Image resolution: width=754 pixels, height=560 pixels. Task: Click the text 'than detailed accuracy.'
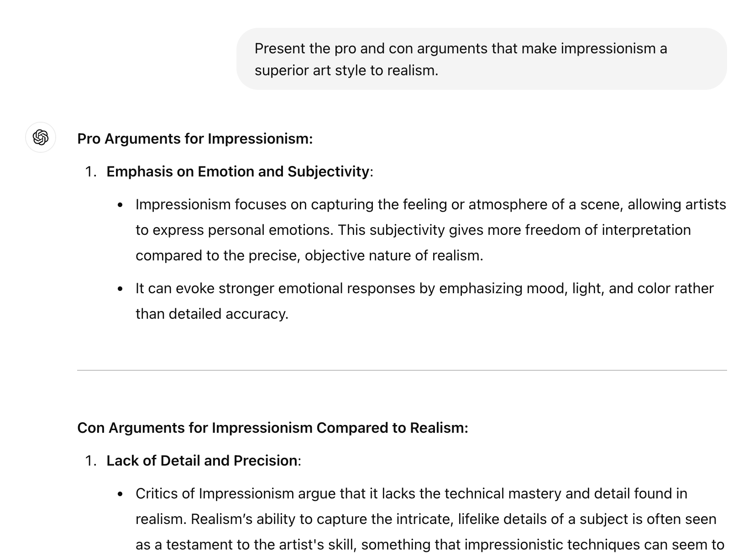[212, 314]
